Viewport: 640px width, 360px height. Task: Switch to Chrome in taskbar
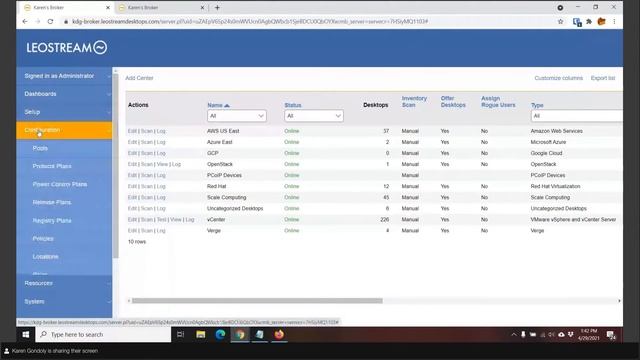240,335
